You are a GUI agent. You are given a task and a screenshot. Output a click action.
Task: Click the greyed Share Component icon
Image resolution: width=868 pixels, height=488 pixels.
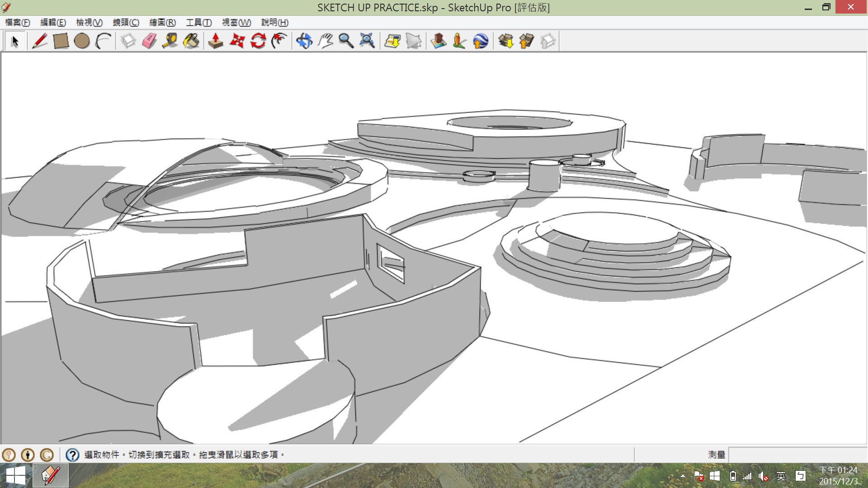click(x=547, y=41)
